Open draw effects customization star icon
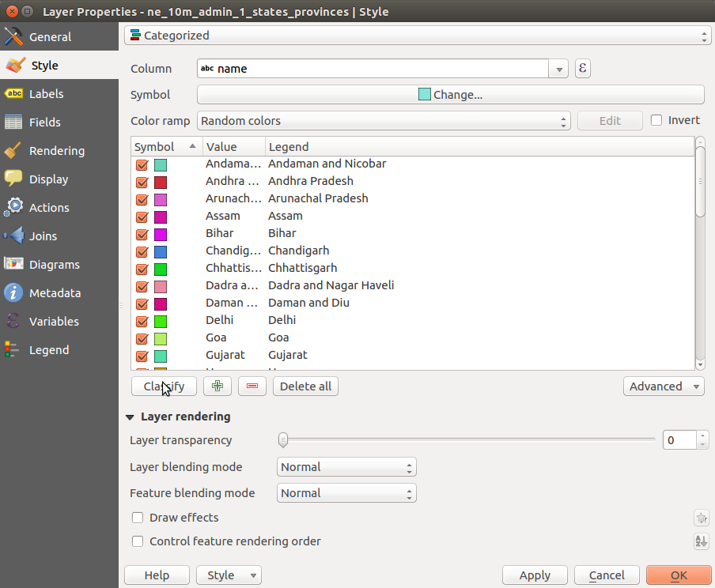Image resolution: width=715 pixels, height=588 pixels. [702, 518]
